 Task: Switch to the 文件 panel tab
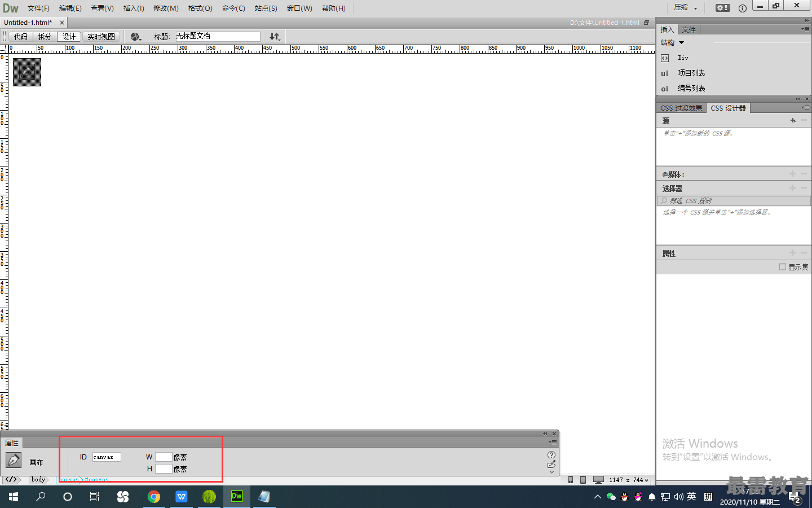(x=689, y=29)
